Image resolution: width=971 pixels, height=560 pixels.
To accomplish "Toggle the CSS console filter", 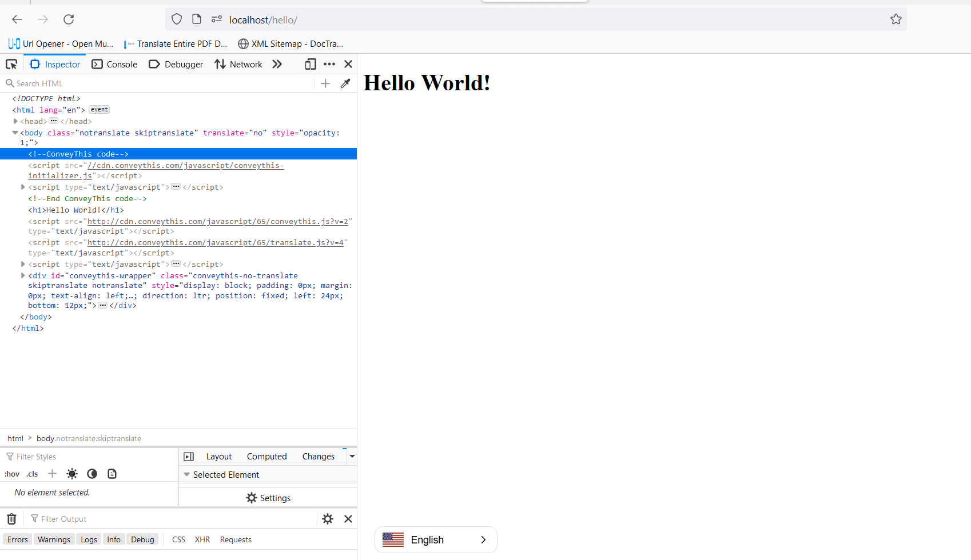I will pos(179,539).
